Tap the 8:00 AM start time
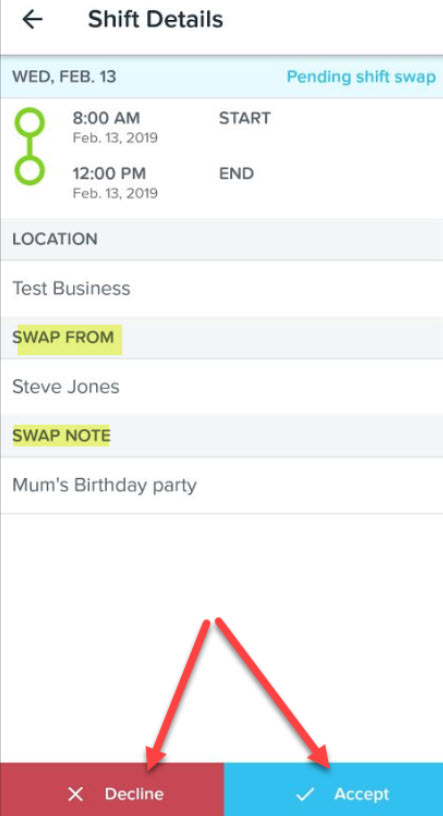Viewport: 443px width, 816px height. pos(106,118)
